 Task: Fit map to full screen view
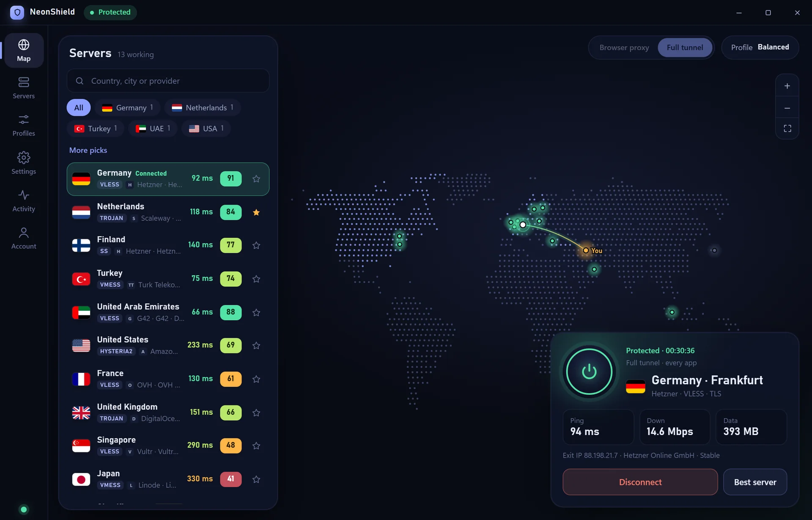[x=787, y=129]
